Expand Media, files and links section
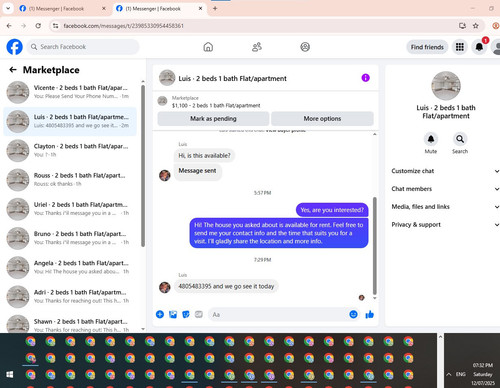Viewport: 500px width, 388px height. click(x=445, y=207)
